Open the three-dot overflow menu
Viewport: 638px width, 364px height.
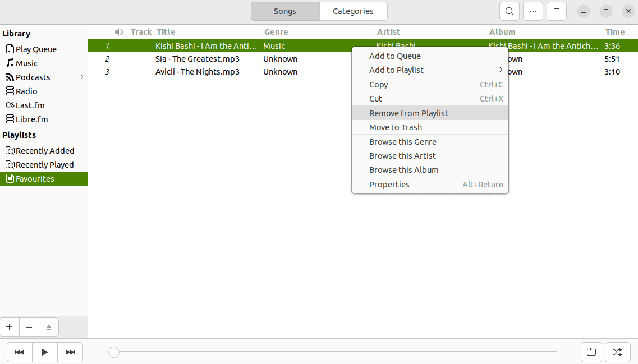point(533,11)
